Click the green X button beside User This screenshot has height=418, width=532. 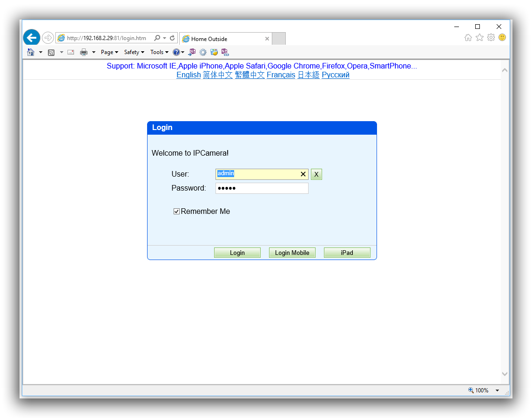click(x=316, y=174)
